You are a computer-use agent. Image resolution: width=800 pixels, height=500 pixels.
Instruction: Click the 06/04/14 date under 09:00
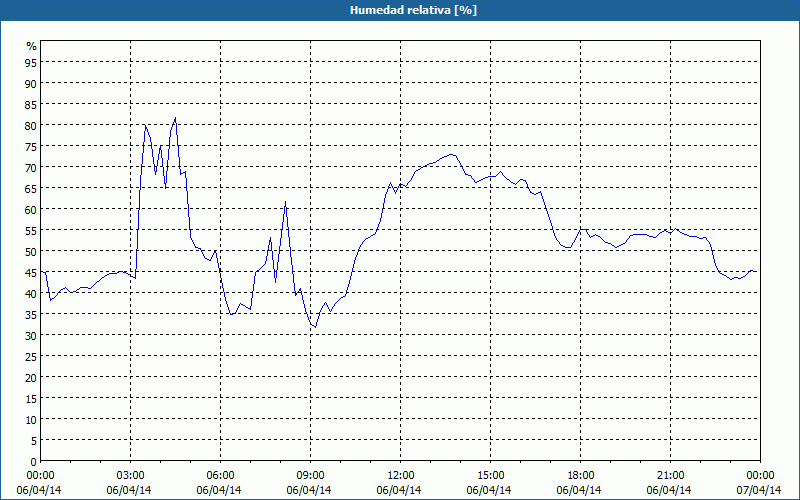309,490
